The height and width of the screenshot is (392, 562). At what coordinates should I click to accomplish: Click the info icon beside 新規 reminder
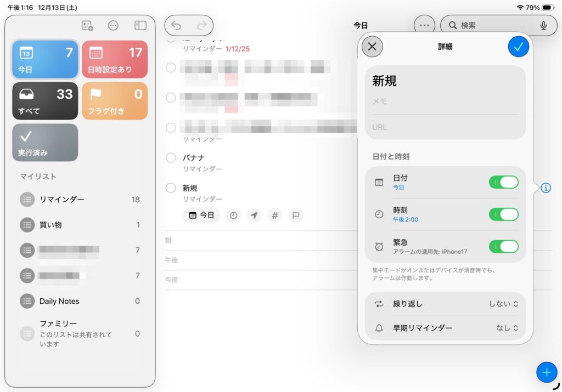546,188
